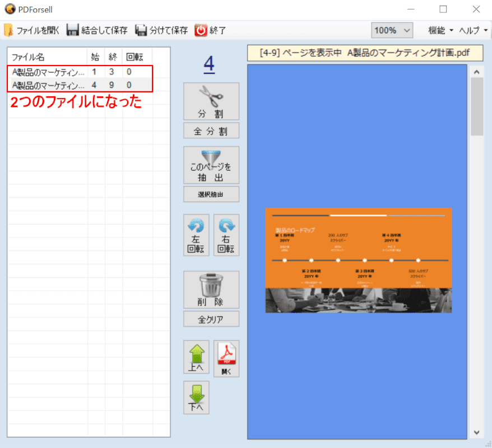Click the scroll down arrow of preview

pyautogui.click(x=477, y=432)
